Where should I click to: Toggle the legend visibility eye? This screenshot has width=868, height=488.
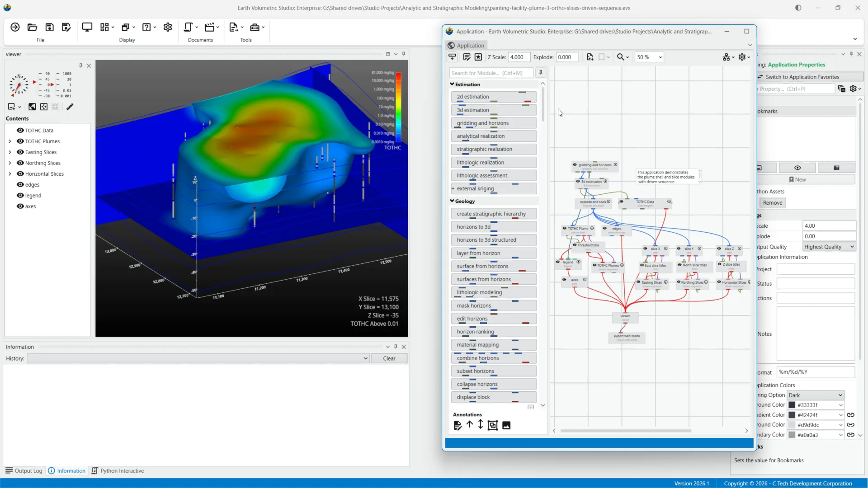tap(20, 195)
